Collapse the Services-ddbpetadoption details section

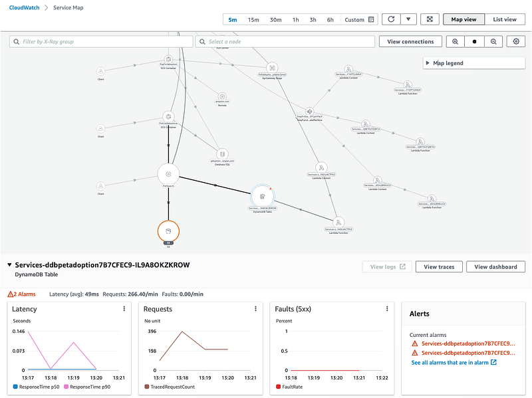[9, 264]
